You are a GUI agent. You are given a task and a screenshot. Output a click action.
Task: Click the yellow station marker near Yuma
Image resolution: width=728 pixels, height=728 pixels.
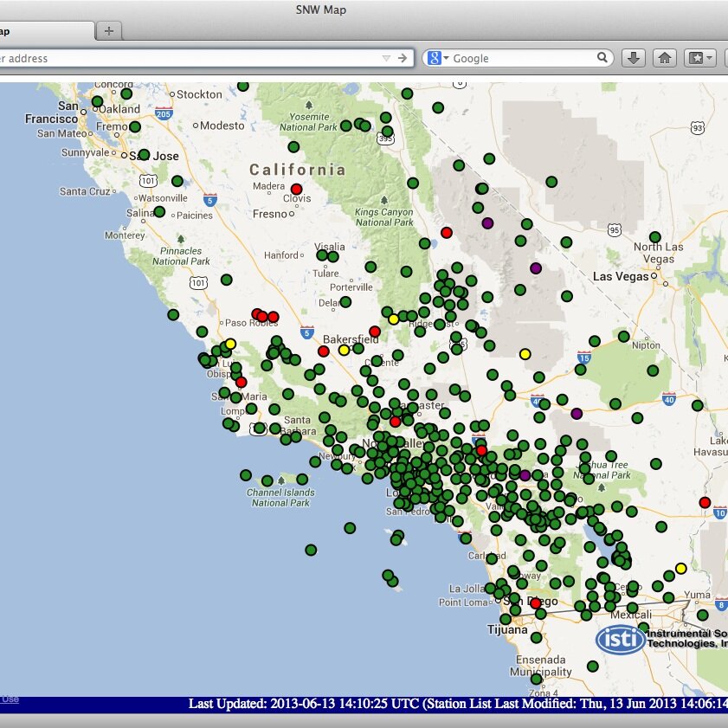coord(681,569)
